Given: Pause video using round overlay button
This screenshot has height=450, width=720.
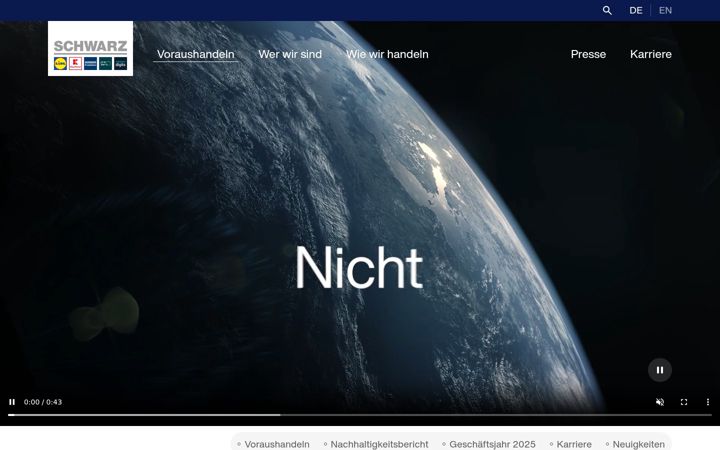Looking at the screenshot, I should 660,370.
